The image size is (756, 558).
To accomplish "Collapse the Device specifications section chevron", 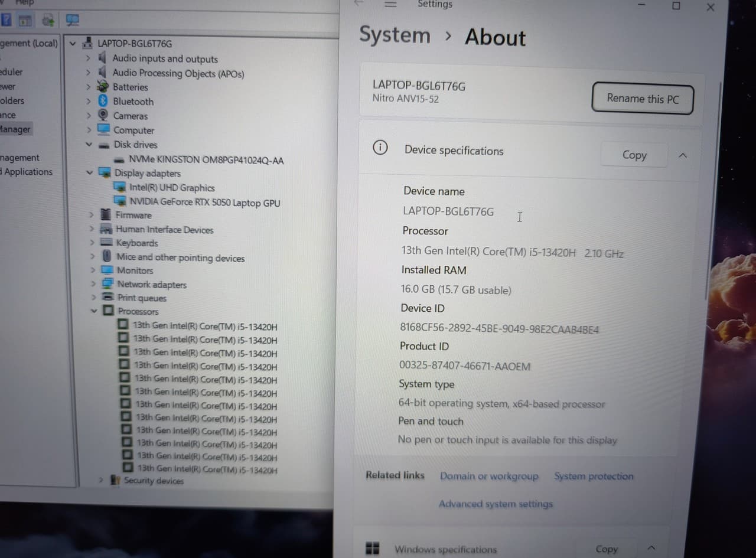I will 683,155.
